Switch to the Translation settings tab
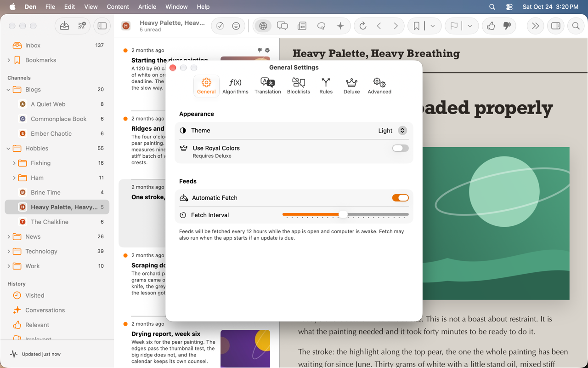This screenshot has width=588, height=368. (267, 86)
